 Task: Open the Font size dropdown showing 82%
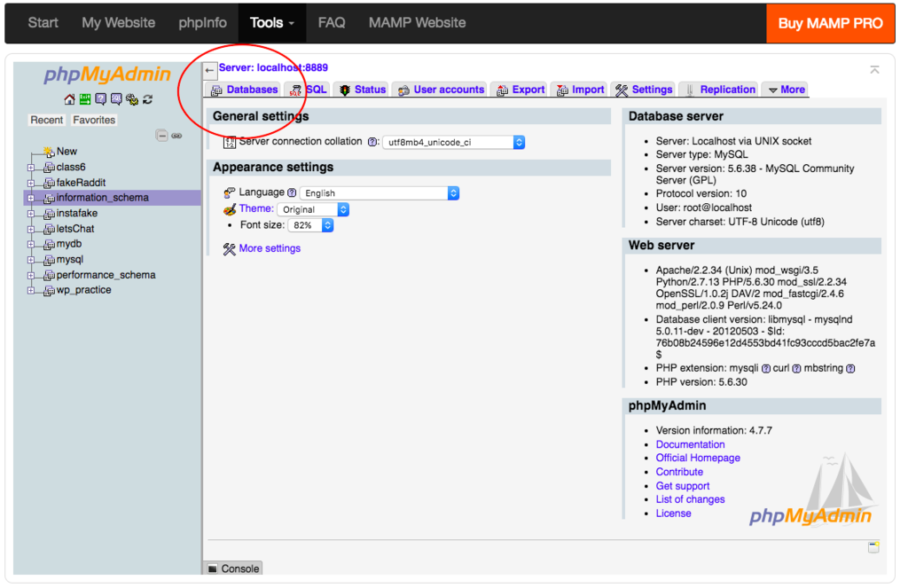310,225
